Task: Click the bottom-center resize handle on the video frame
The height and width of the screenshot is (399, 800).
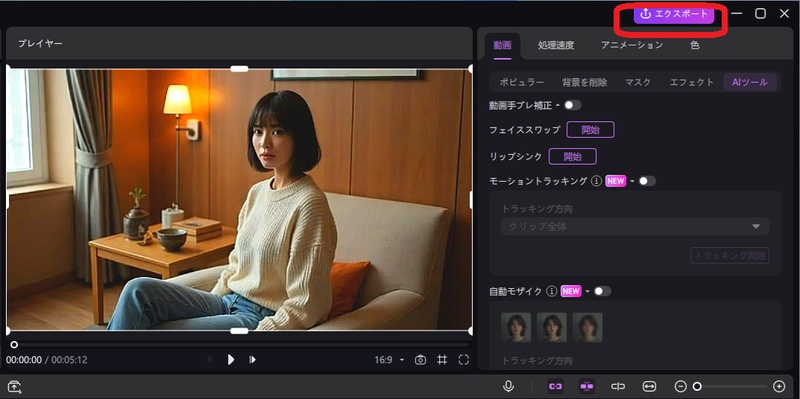Action: pos(239,331)
